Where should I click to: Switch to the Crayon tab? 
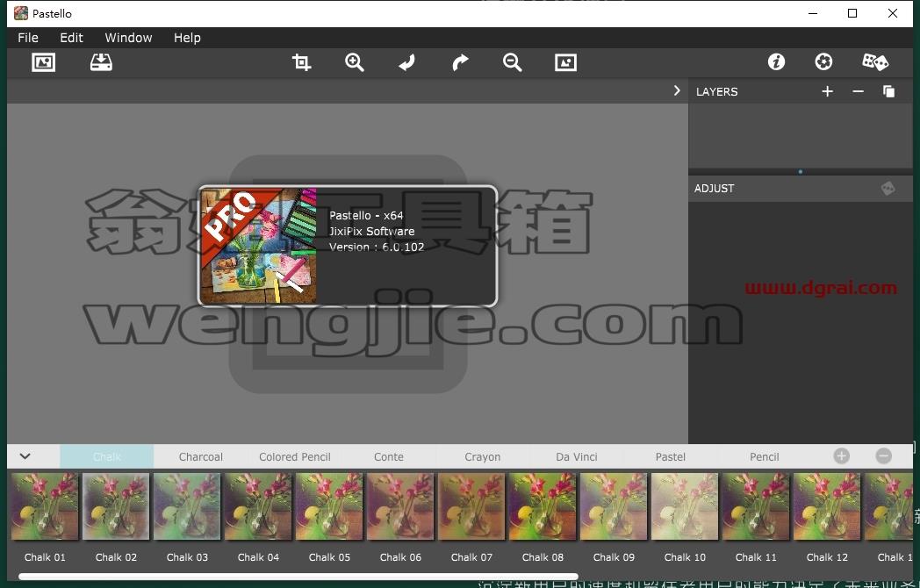coord(482,456)
